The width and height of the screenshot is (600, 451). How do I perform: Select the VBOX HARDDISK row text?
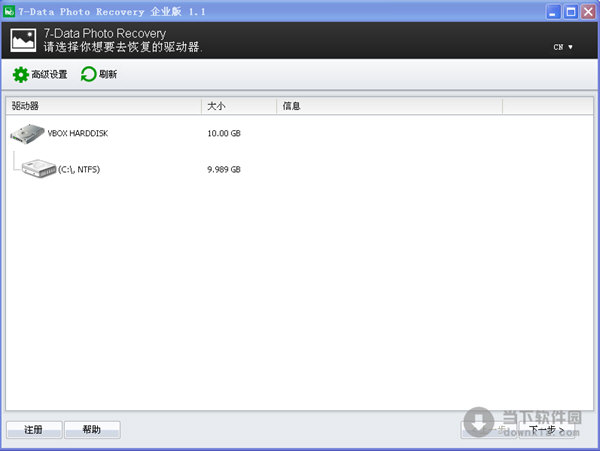78,134
